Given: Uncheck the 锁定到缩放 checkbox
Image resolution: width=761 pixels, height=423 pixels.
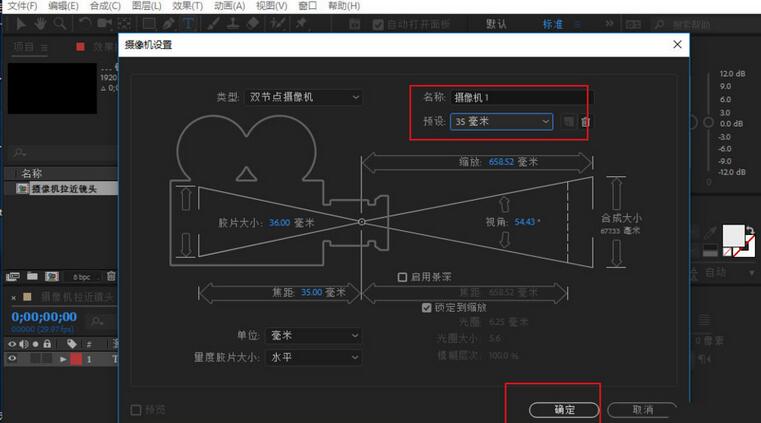Looking at the screenshot, I should click(x=427, y=308).
